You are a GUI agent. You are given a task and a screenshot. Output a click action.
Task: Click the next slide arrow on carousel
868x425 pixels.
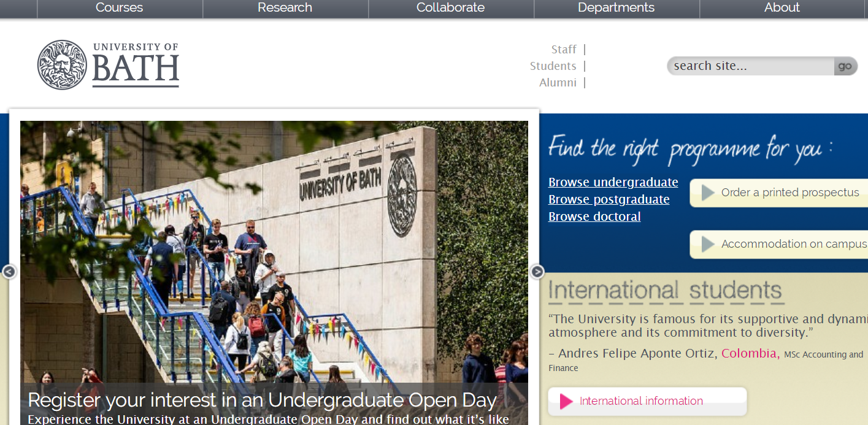pyautogui.click(x=537, y=272)
